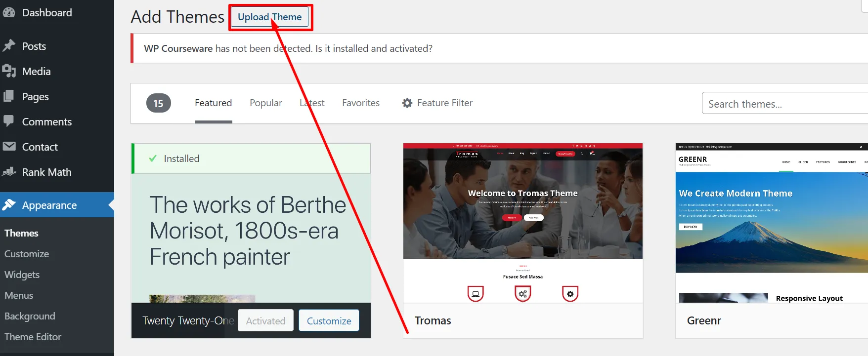Click the Twenty Twenty-One theme name
Viewport: 868px width, 356px height.
tap(188, 320)
